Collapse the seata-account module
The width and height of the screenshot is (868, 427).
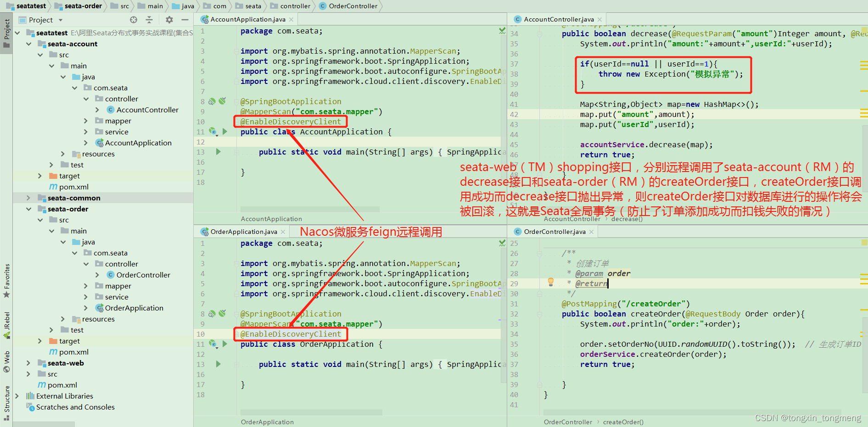[x=29, y=44]
